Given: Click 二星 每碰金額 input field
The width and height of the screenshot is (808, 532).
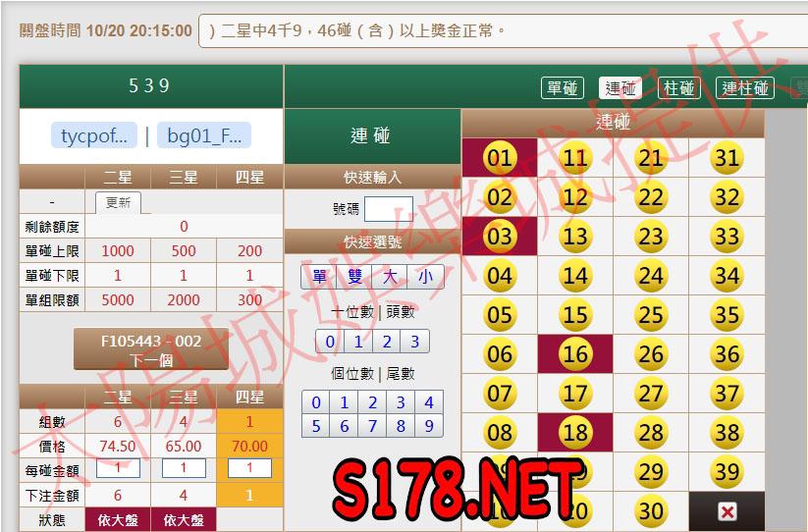Looking at the screenshot, I should click(x=118, y=467).
